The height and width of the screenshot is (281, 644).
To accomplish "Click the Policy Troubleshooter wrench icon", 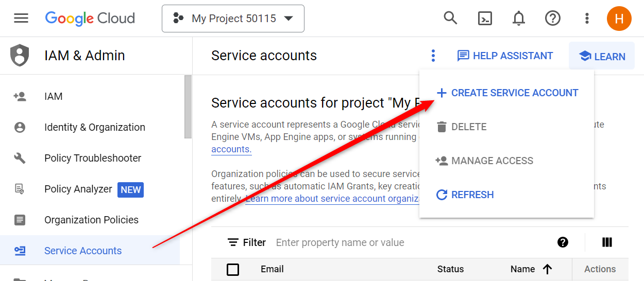I will (20, 158).
